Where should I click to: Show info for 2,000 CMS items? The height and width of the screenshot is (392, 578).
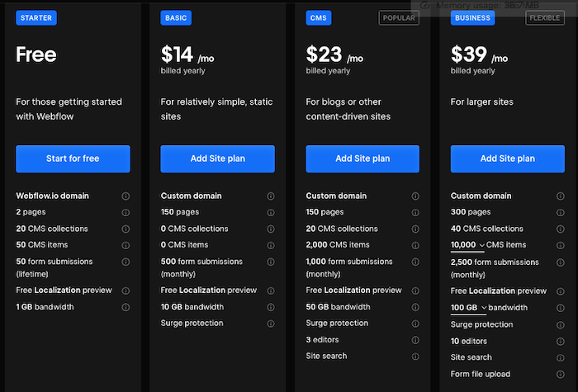pyautogui.click(x=415, y=245)
